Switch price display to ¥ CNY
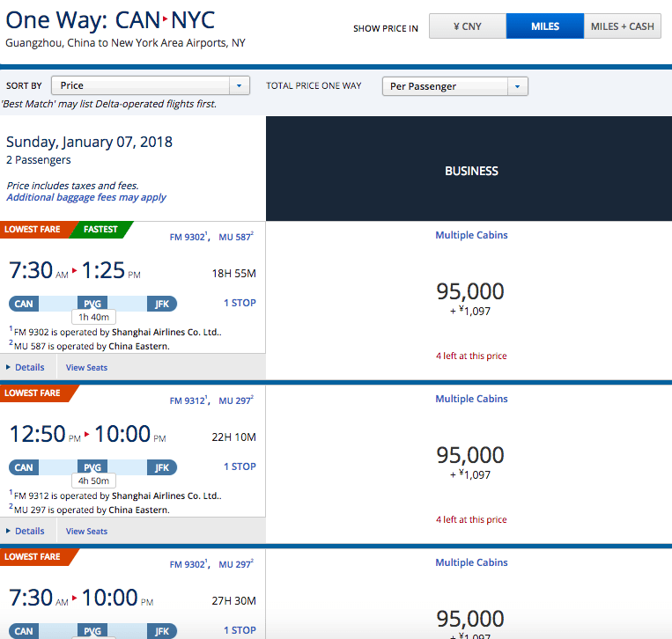 468,26
